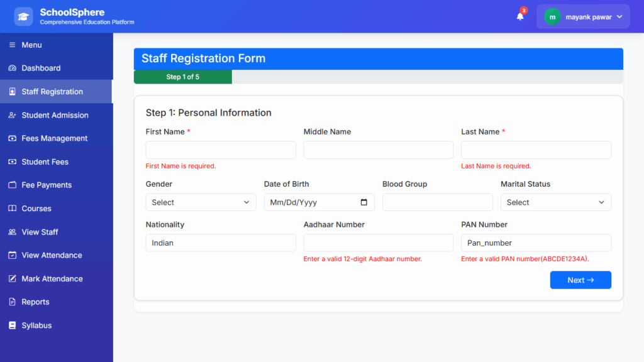644x362 pixels.
Task: Click the Step 1 of 5 progress bar
Action: tap(182, 77)
